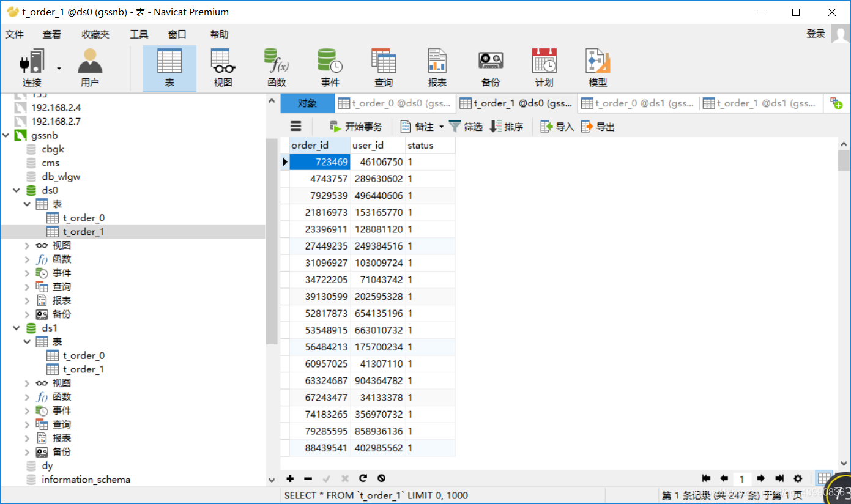Open the 函数 (Function) toolbar icon
This screenshot has height=504, width=851.
click(277, 67)
